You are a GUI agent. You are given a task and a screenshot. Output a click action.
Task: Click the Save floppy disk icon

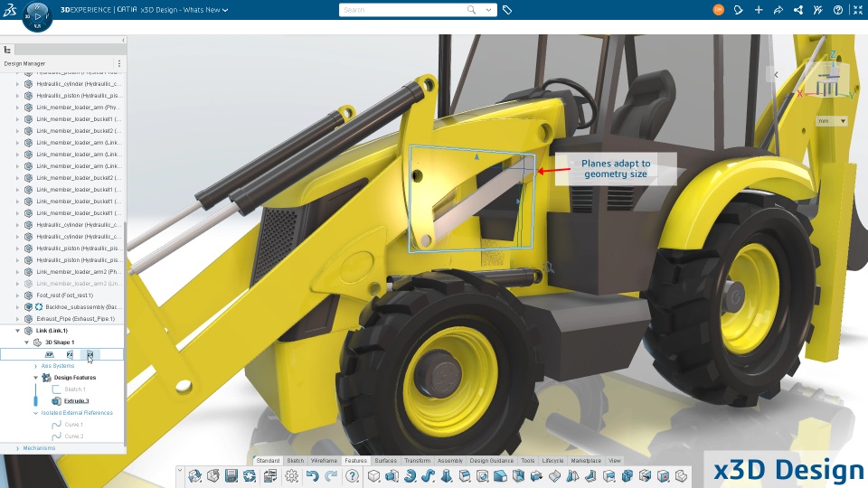pyautogui.click(x=231, y=476)
